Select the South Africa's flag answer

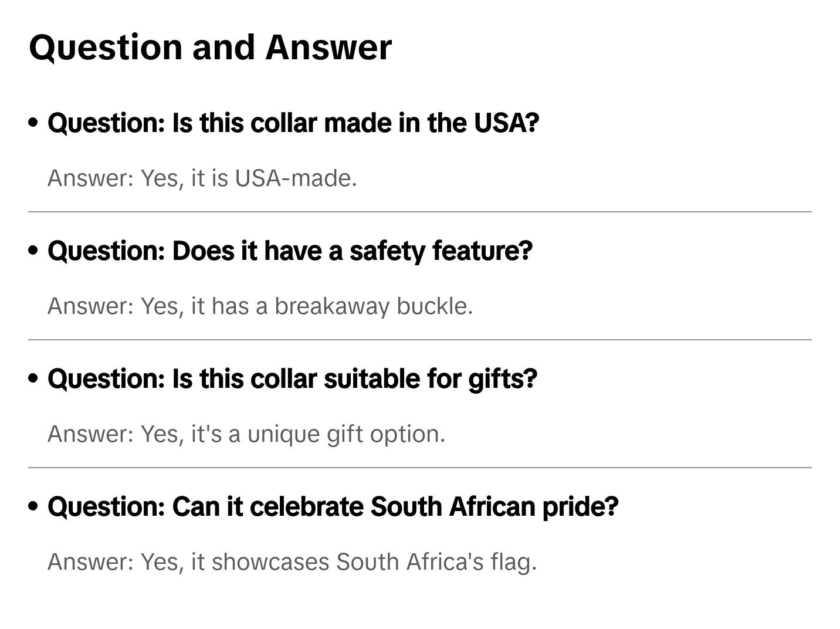point(292,562)
